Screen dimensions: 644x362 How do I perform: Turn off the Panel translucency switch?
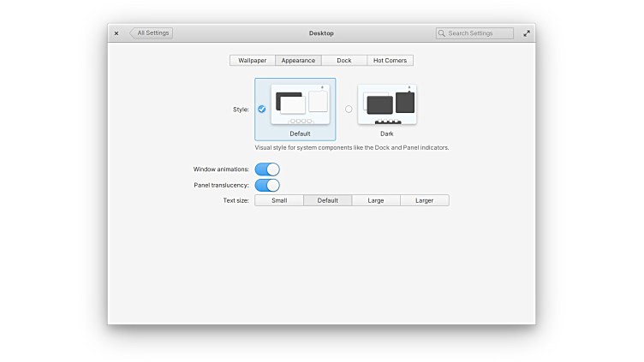click(x=267, y=185)
